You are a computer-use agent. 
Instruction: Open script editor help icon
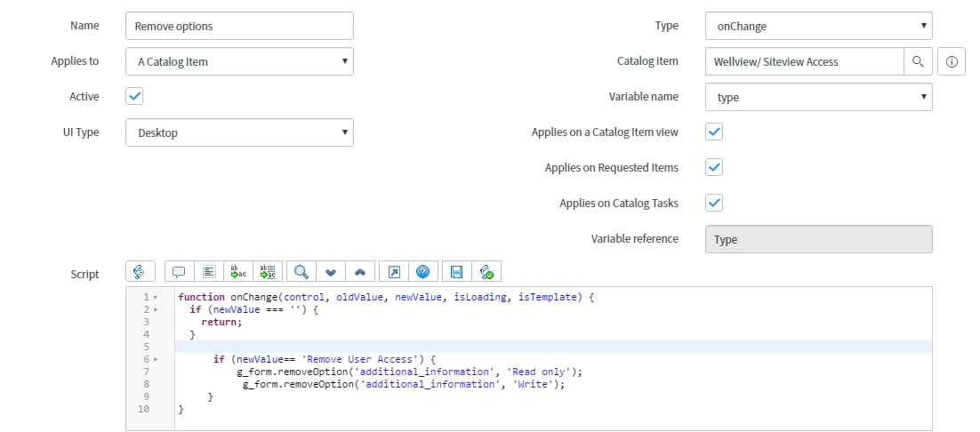click(x=423, y=272)
